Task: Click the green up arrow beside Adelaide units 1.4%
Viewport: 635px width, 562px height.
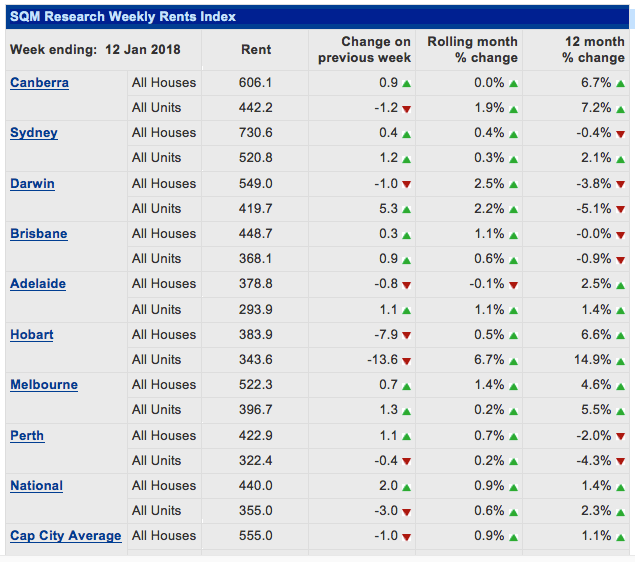Action: 620,311
